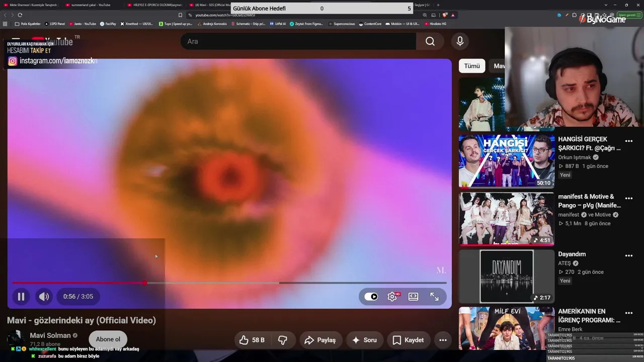Open manifest & Motive video thumbnail

click(x=506, y=219)
